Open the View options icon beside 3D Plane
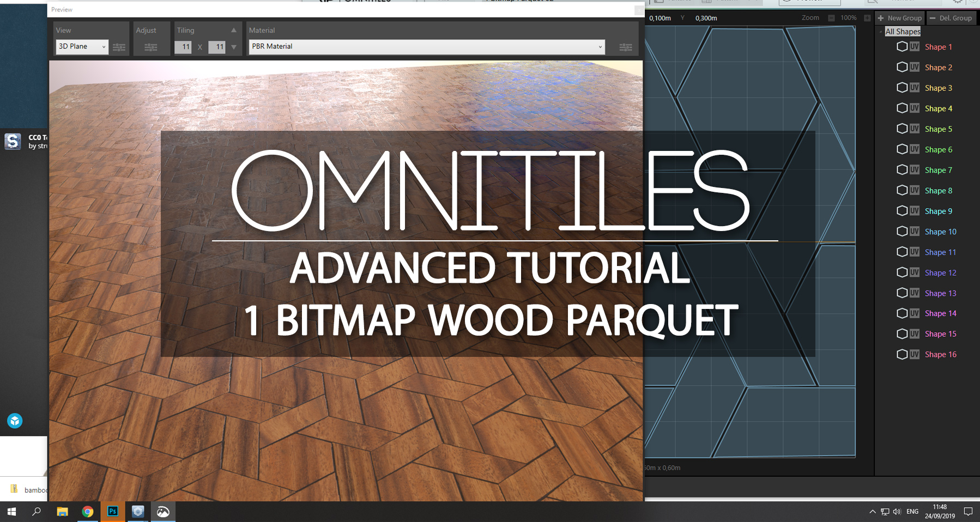 coord(119,46)
